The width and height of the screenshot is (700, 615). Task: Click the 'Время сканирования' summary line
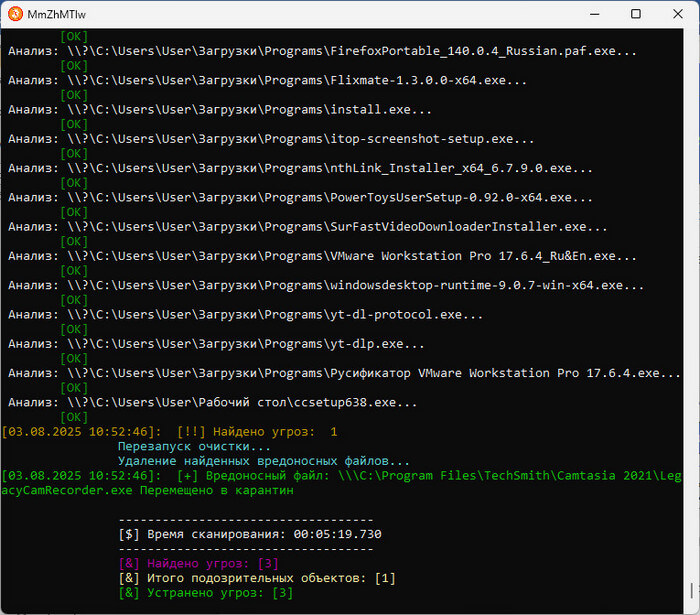pyautogui.click(x=249, y=535)
